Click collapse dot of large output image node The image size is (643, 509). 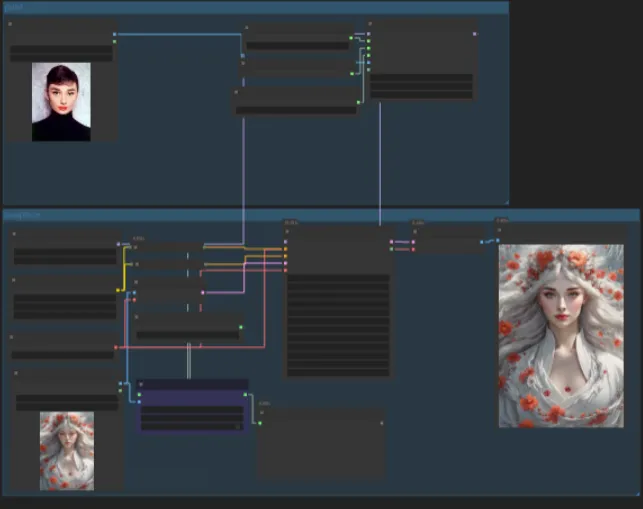pyautogui.click(x=499, y=228)
